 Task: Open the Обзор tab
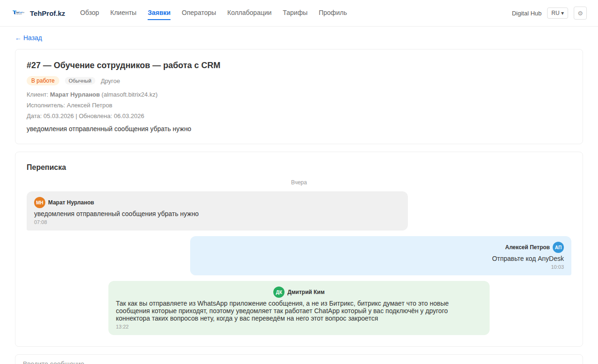90,13
